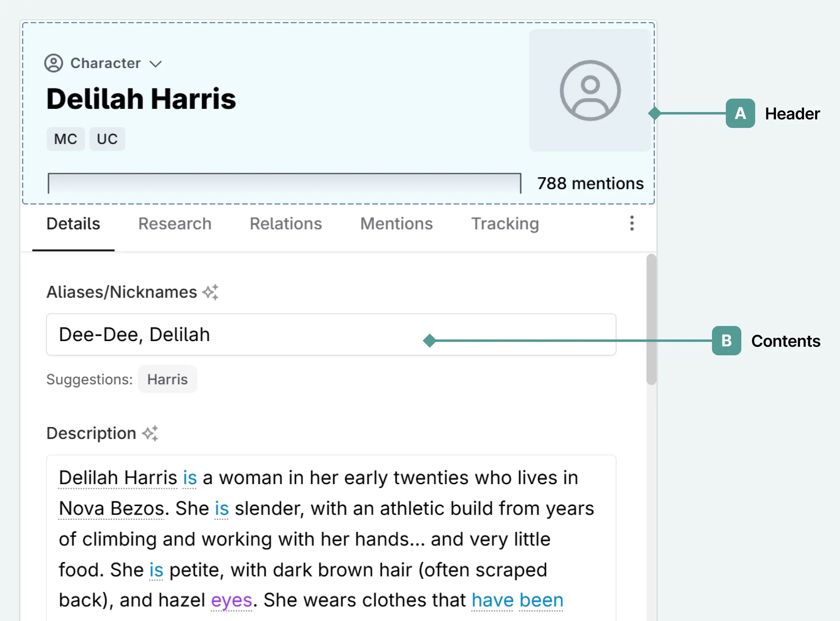Open the Relations tab

tap(286, 224)
